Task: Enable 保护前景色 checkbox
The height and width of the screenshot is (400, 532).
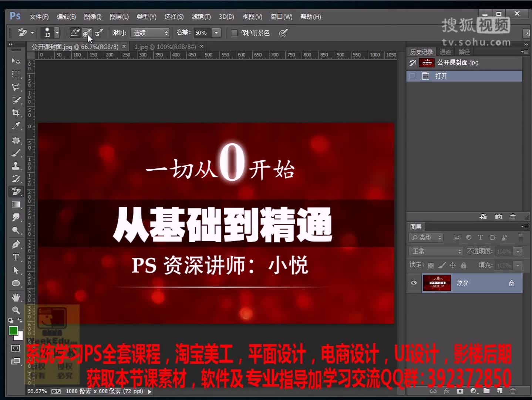Action: [234, 33]
